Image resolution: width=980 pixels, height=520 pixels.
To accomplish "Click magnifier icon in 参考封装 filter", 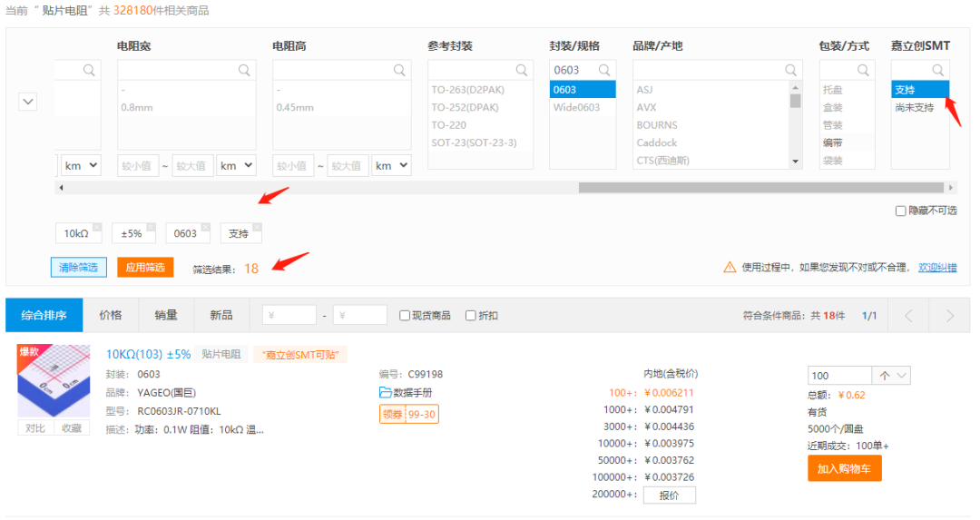I will tap(521, 70).
